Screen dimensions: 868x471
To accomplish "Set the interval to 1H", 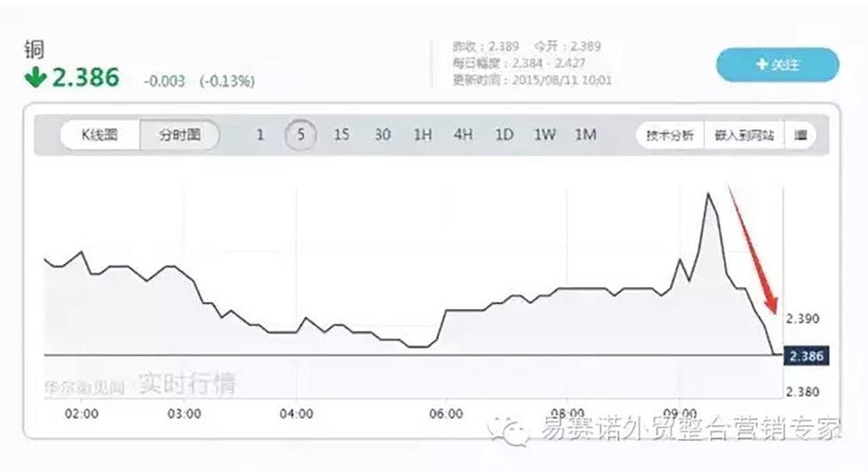I will 422,135.
